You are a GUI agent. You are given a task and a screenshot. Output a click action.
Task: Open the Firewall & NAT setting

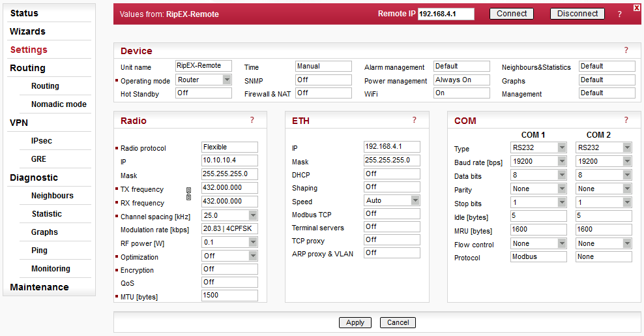tap(323, 93)
